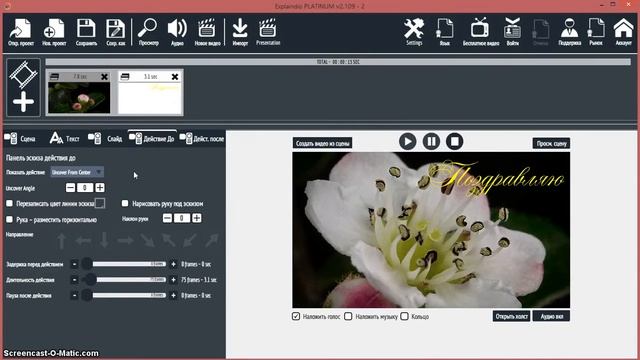The image size is (640, 360).
Task: Switch to Действ. после tab
Action: point(202,138)
